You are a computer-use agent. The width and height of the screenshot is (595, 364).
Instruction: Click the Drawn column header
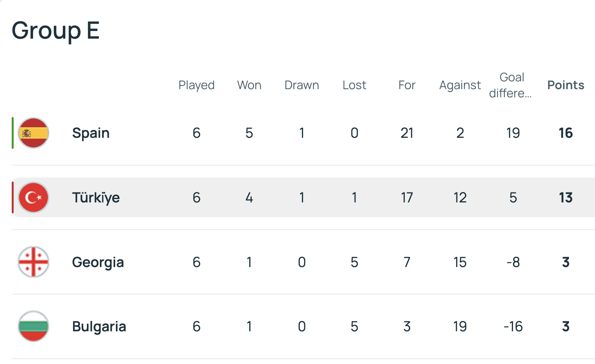tap(302, 85)
